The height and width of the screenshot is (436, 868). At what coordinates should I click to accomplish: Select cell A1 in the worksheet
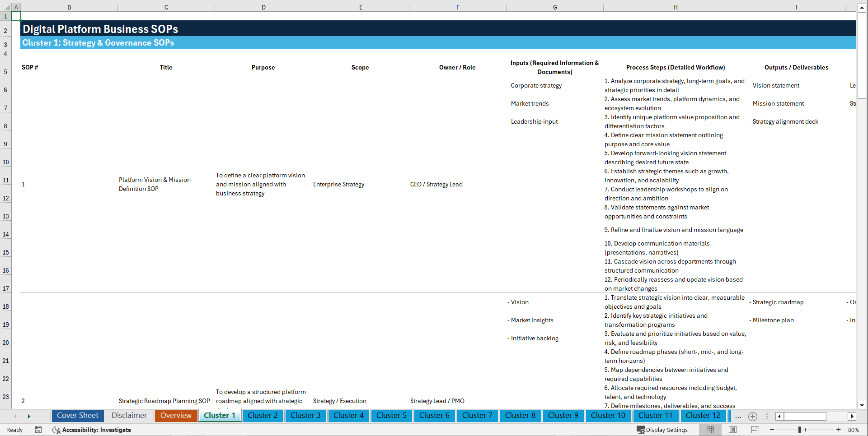pos(16,15)
